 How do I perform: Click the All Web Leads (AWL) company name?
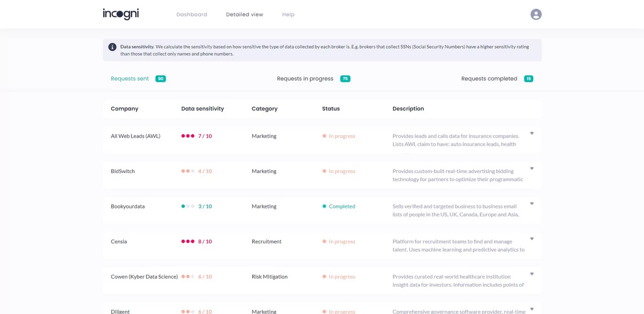[135, 136]
